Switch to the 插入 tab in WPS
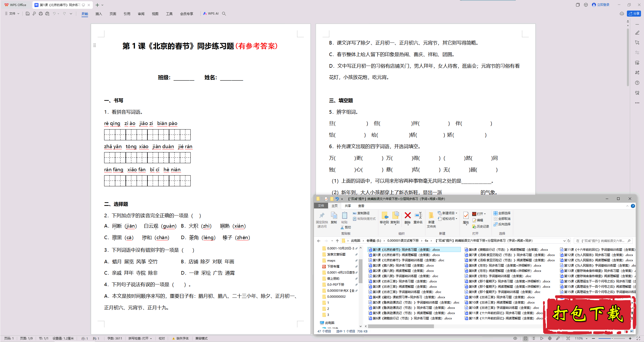Viewport: 644px width, 342px height. click(x=99, y=14)
